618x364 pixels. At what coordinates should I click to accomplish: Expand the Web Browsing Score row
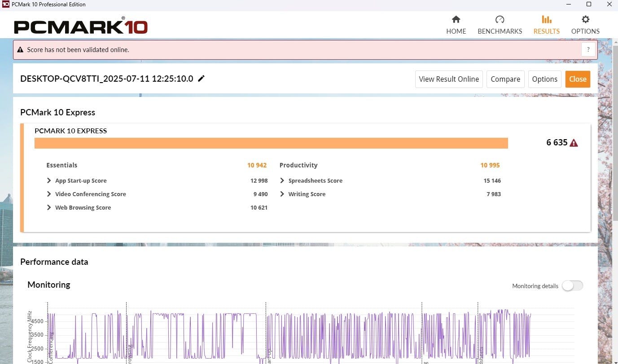[x=49, y=207]
